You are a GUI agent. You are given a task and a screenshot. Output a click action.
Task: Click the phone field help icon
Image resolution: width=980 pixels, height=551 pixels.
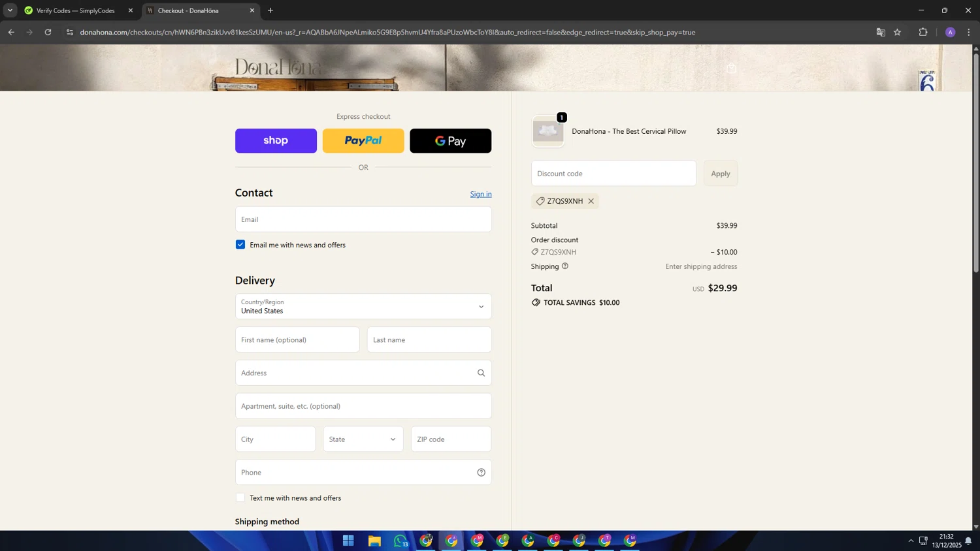(481, 473)
